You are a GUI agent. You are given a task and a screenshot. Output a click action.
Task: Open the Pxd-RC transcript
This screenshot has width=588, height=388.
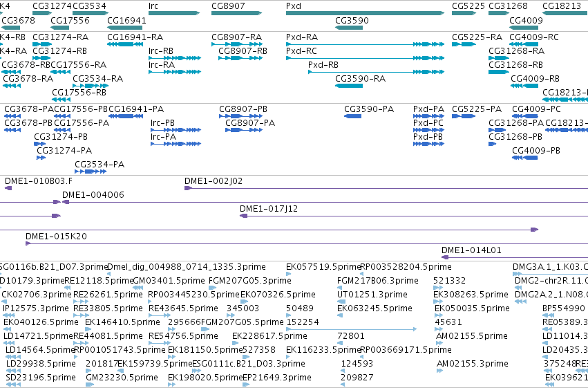tap(301, 51)
